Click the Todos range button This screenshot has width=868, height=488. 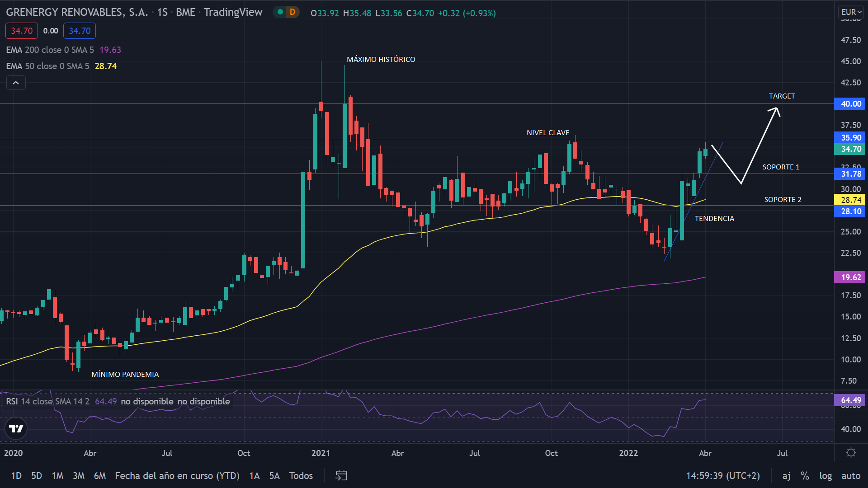click(x=301, y=475)
